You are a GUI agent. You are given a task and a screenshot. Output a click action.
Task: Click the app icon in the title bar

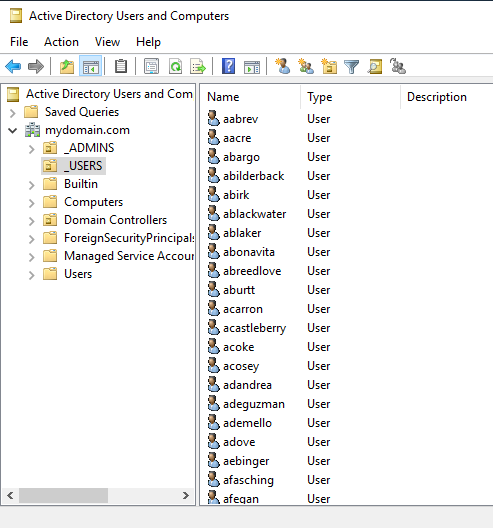(16, 16)
